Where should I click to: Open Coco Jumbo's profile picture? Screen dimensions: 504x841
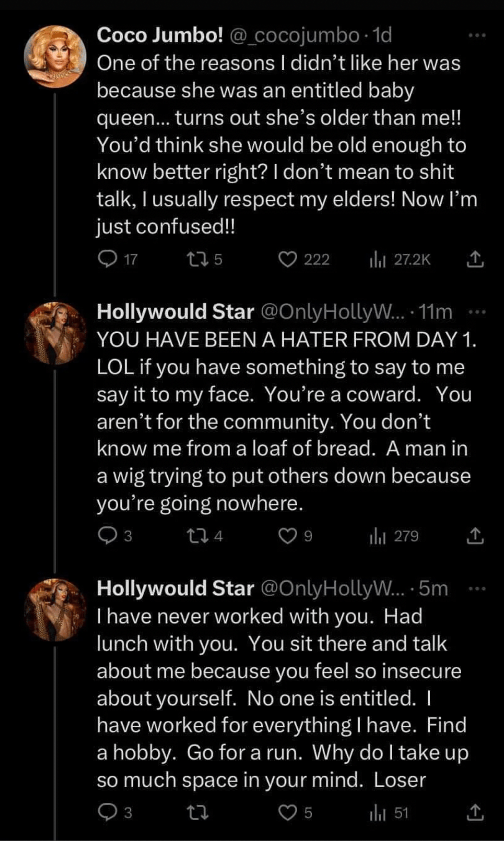pyautogui.click(x=55, y=56)
